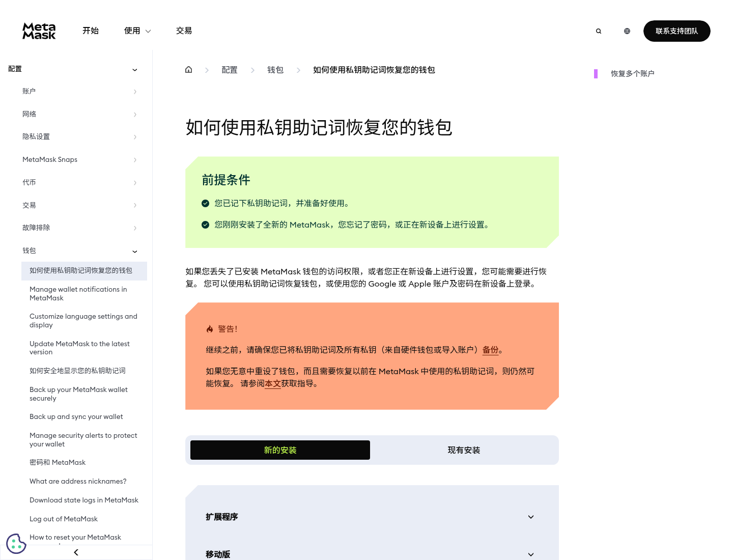This screenshot has width=733, height=560.
Task: Open 如何使用私钥助记词恢复您的钱包 sidebar item
Action: coord(84,271)
